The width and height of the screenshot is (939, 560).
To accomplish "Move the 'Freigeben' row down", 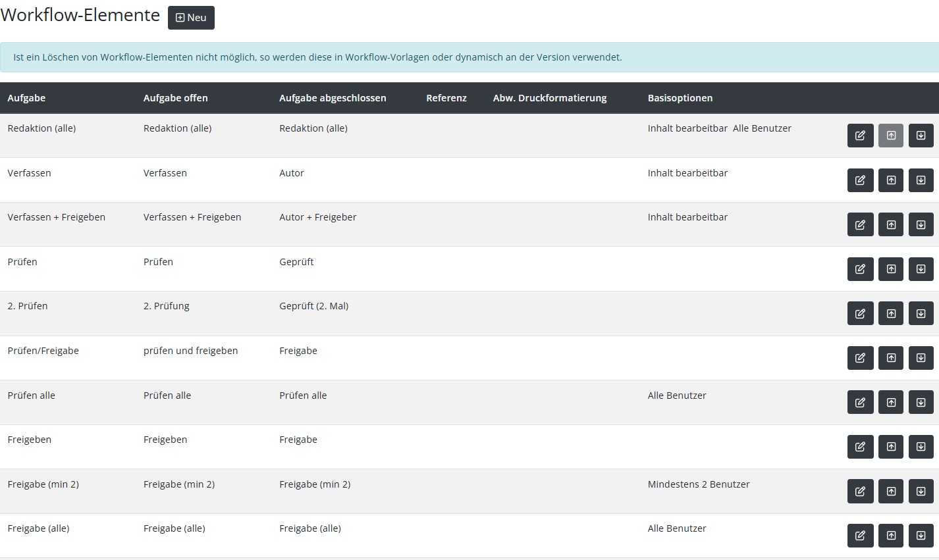I will click(921, 447).
